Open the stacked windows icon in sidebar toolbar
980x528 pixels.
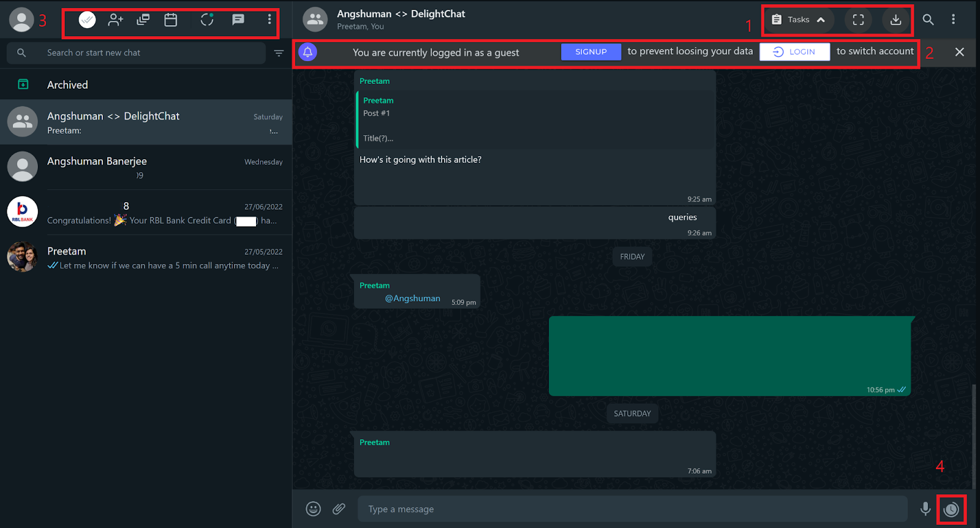coord(143,20)
